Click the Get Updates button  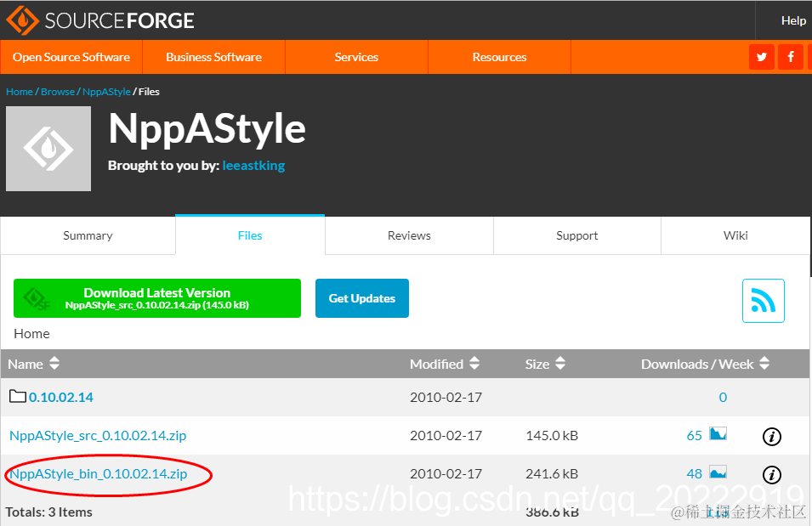(362, 298)
